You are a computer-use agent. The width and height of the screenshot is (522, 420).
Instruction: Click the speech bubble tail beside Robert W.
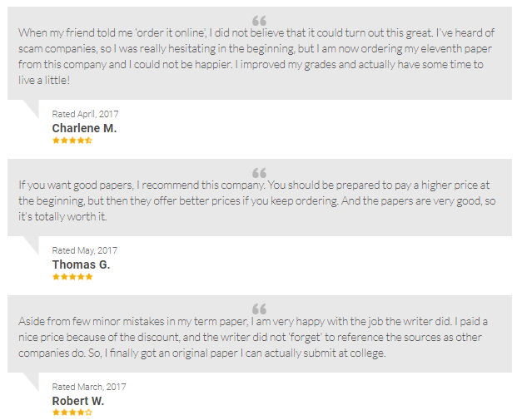coord(31,382)
